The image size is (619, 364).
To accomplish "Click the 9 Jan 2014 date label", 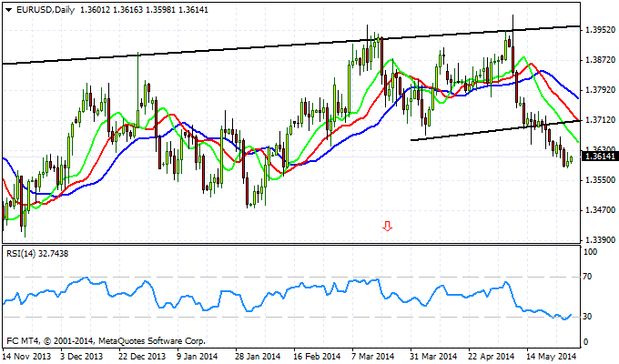I will coord(197,356).
